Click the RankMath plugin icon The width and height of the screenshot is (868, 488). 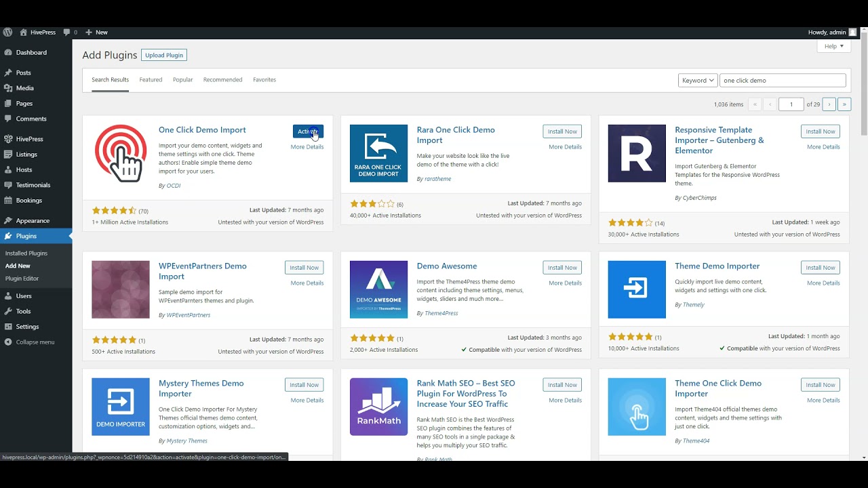tap(378, 407)
